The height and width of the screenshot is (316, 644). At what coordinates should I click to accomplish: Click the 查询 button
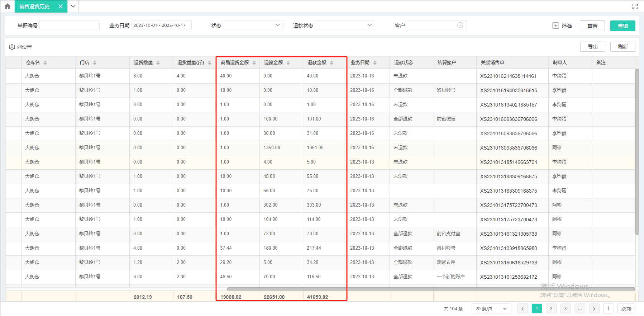(x=623, y=26)
